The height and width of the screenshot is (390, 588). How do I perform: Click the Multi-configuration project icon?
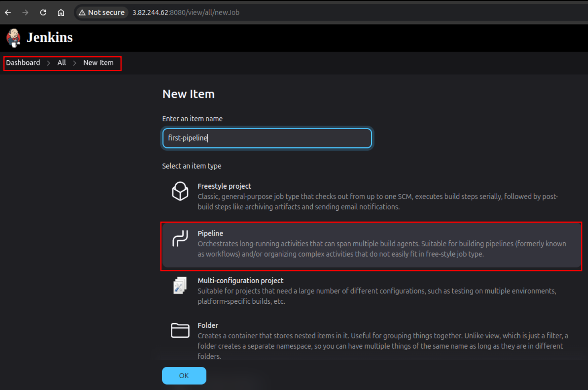(180, 286)
